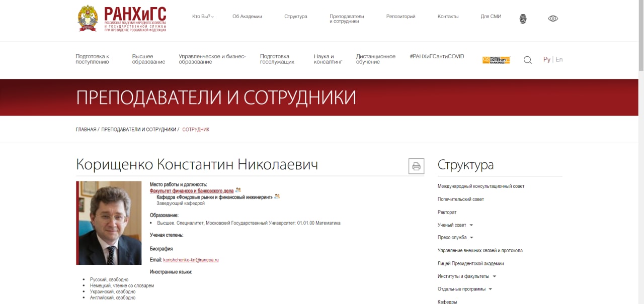Screen dimensions: 644x304
Task: Click staff icon next to Кафедра Фондовые рынки
Action: pos(277,196)
